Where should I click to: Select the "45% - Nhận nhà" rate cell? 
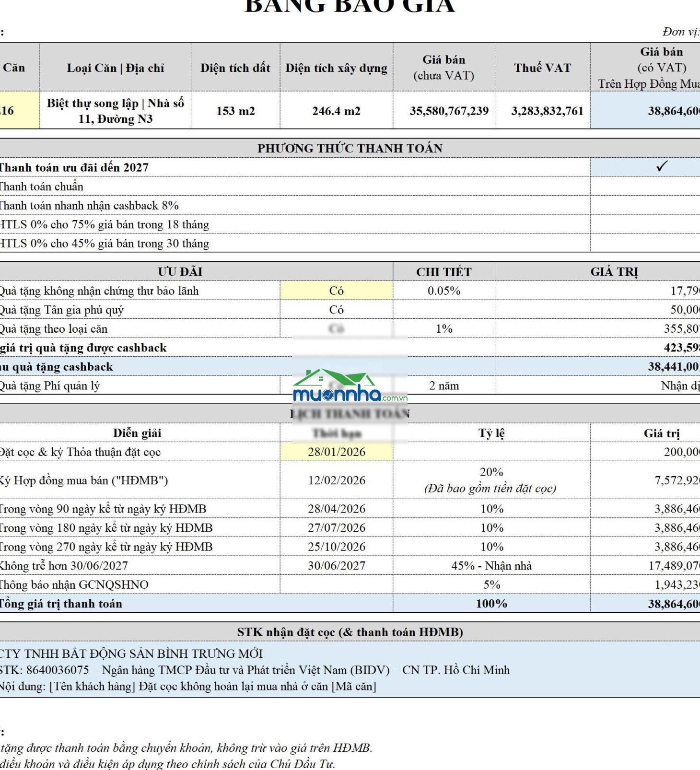click(x=491, y=566)
